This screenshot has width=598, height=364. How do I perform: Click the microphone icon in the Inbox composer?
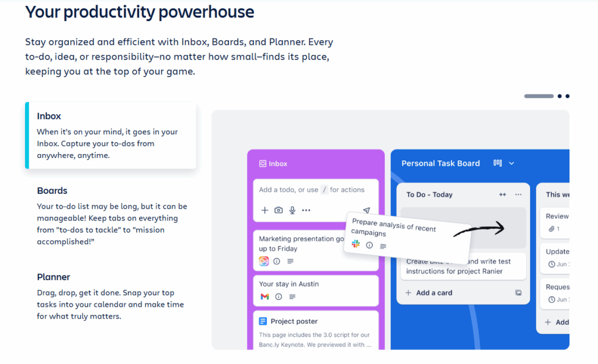pyautogui.click(x=292, y=210)
